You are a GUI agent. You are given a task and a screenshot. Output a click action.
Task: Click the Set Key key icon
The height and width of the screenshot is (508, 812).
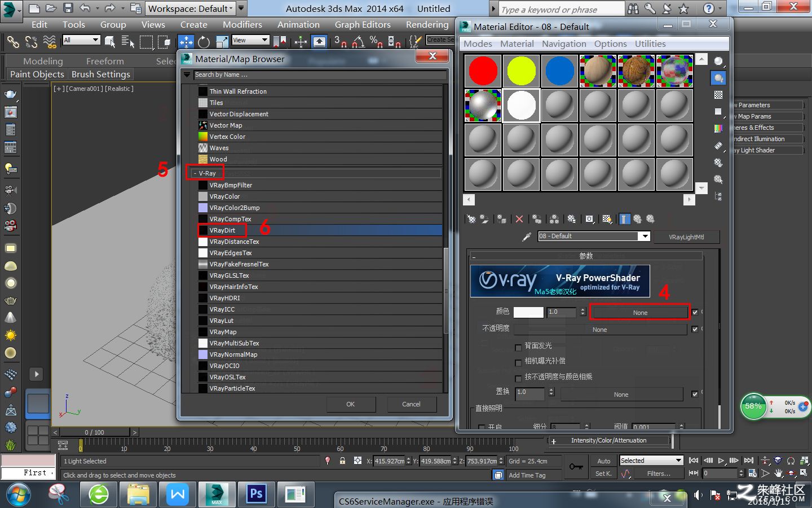pos(576,467)
